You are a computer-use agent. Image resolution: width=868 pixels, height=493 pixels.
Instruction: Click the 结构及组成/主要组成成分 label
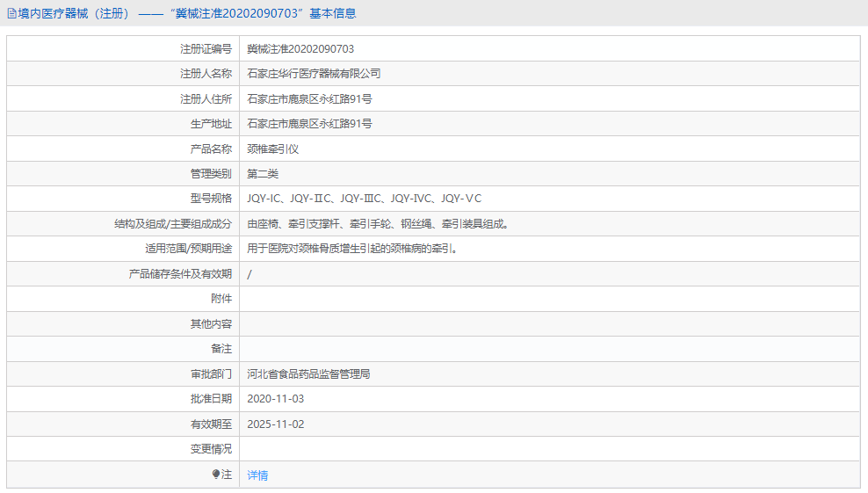(173, 224)
